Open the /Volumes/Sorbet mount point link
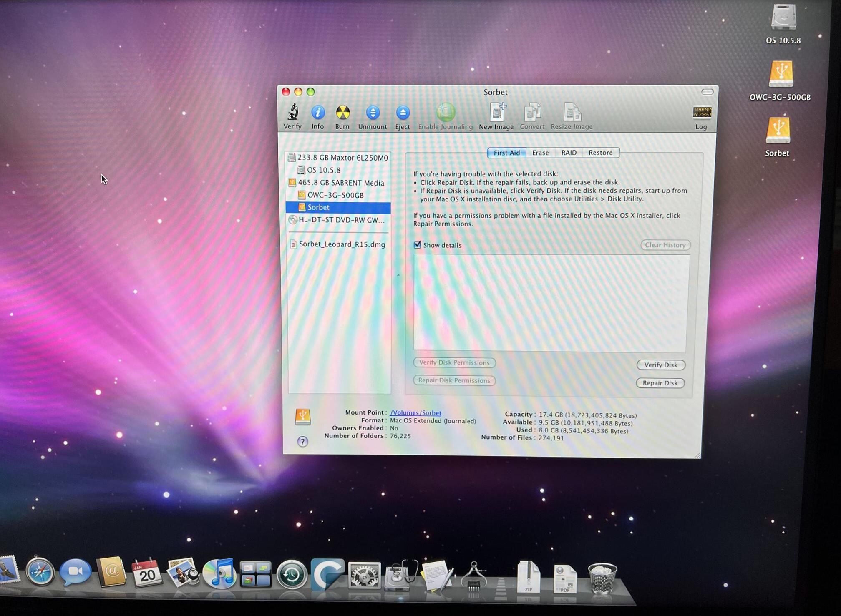Screen dimensions: 841x616 (x=415, y=413)
